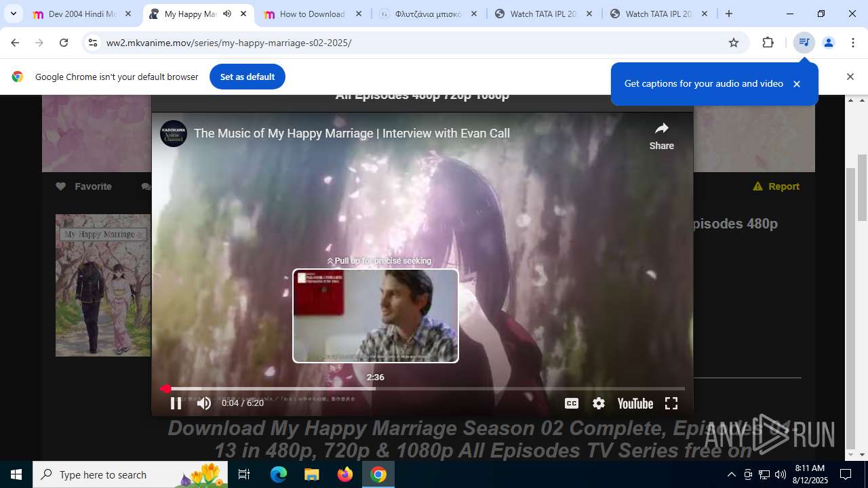
Task: Report this series page
Action: [x=776, y=186]
